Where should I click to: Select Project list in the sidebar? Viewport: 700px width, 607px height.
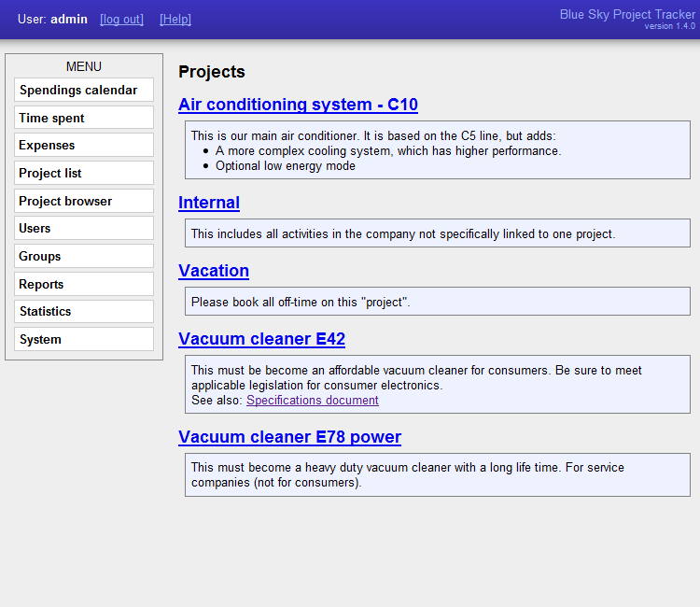(83, 173)
